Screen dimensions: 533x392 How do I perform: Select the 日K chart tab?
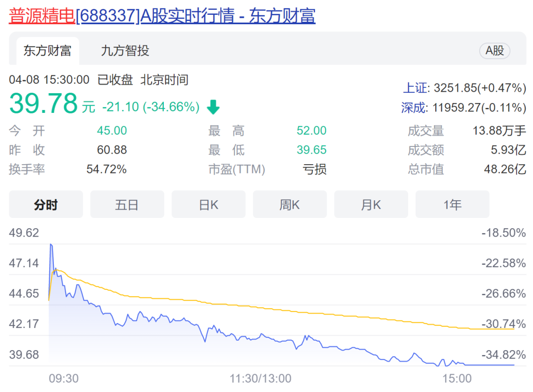208,205
